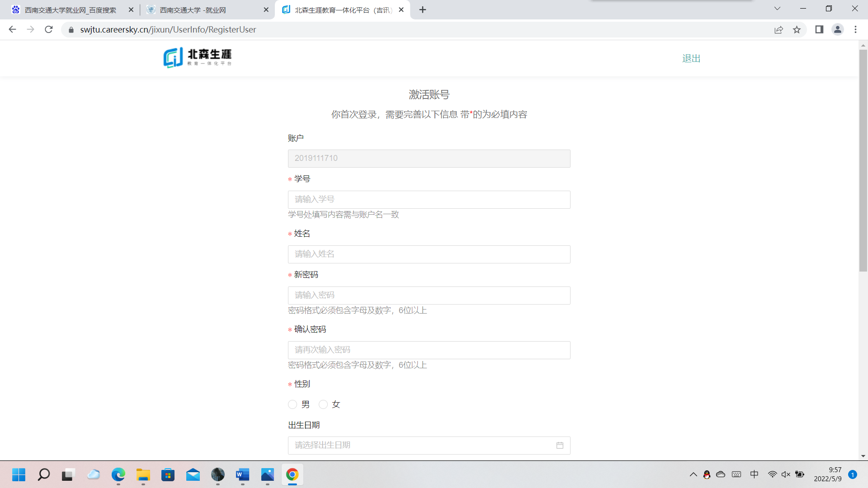
Task: Click the 退出 logout link
Action: 691,58
